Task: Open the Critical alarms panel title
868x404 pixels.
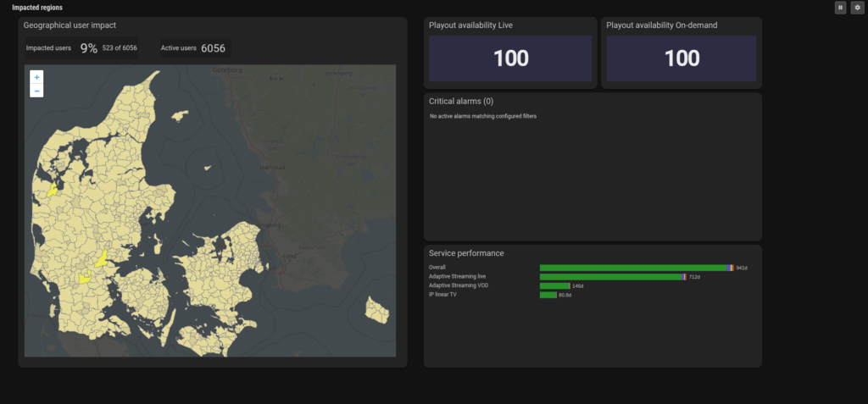Action: (461, 102)
